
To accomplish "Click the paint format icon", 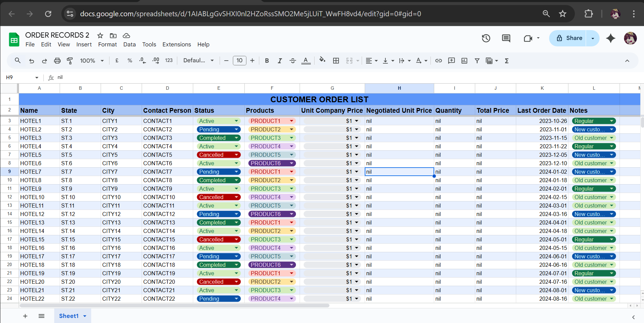I will tap(70, 61).
